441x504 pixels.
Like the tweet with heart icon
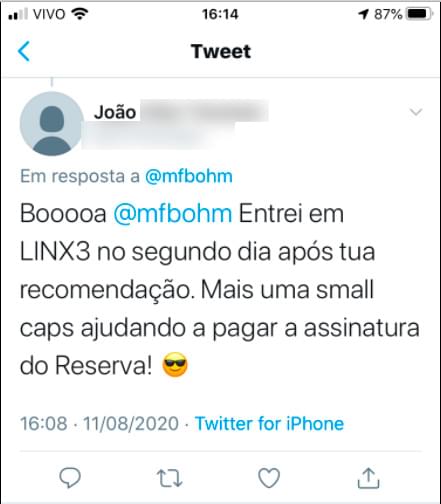tap(269, 478)
